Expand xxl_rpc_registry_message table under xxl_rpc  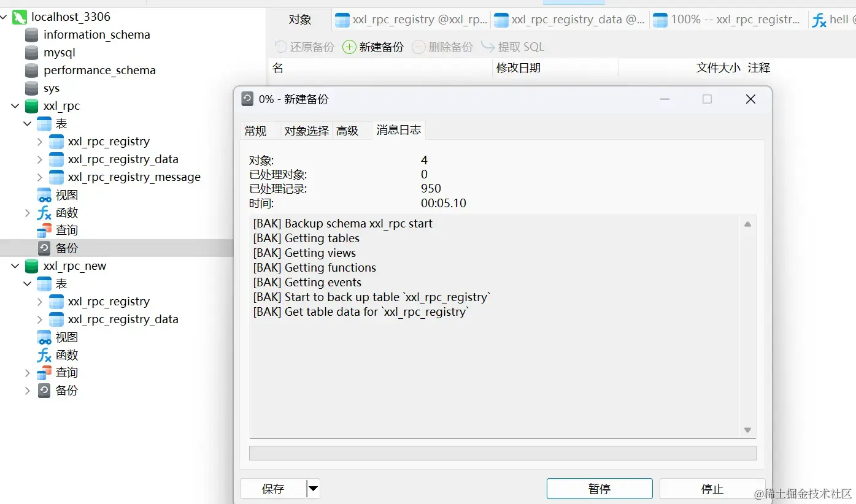point(40,177)
